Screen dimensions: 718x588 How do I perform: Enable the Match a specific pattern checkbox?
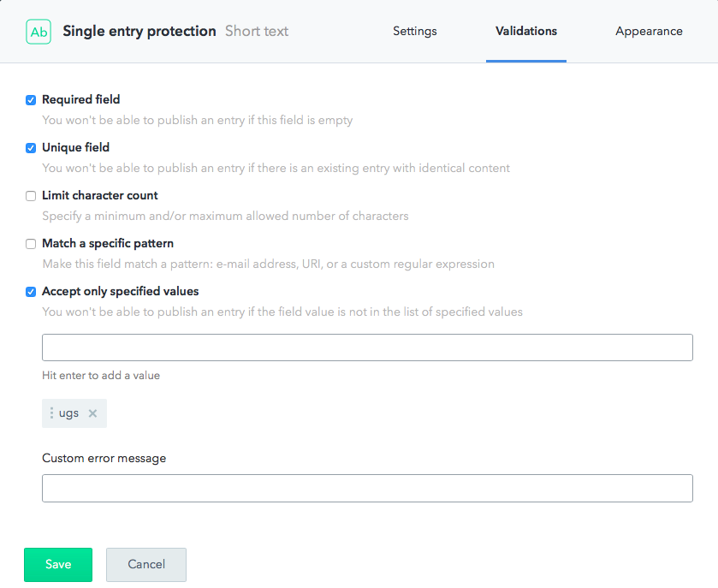(31, 244)
